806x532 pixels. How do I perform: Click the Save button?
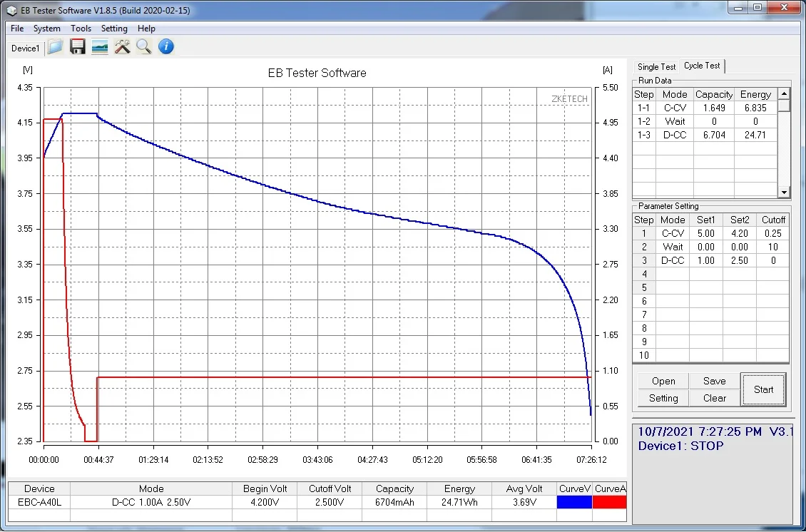[x=715, y=382]
